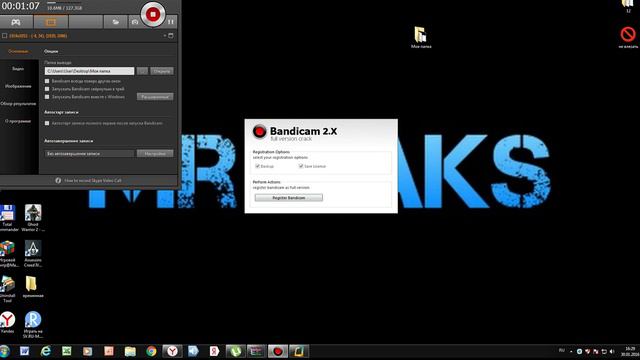
Task: Click the auto-complete recording status field
Action: (x=89, y=153)
